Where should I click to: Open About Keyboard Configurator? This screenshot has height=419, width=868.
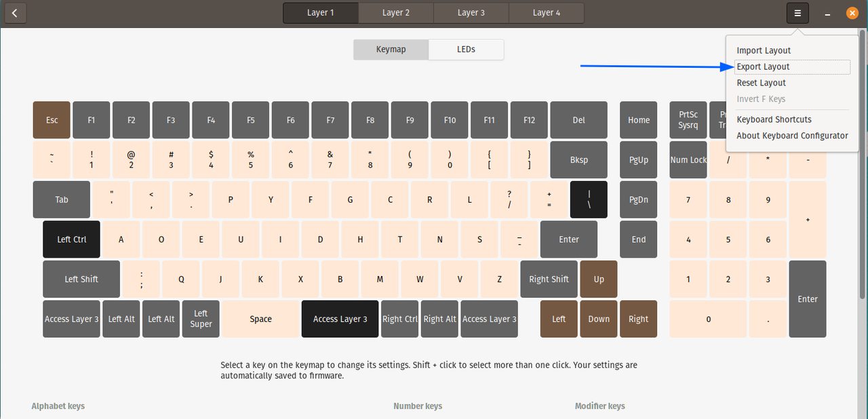pos(792,135)
